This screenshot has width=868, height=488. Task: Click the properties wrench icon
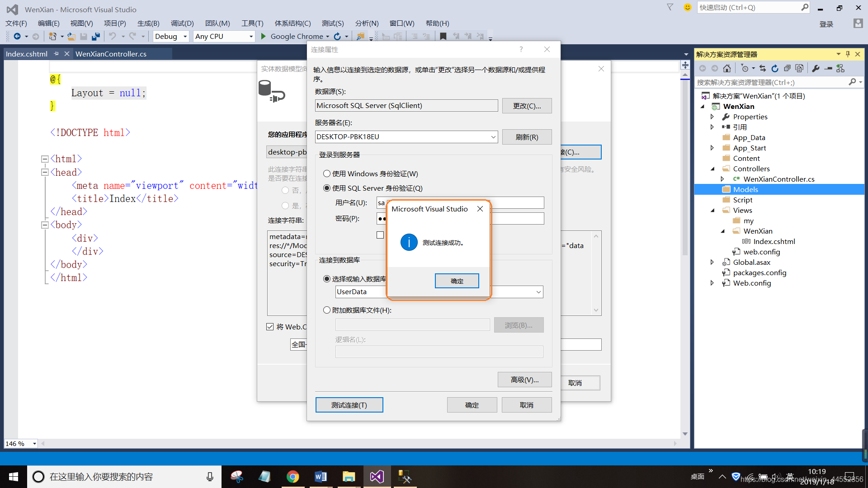point(816,68)
